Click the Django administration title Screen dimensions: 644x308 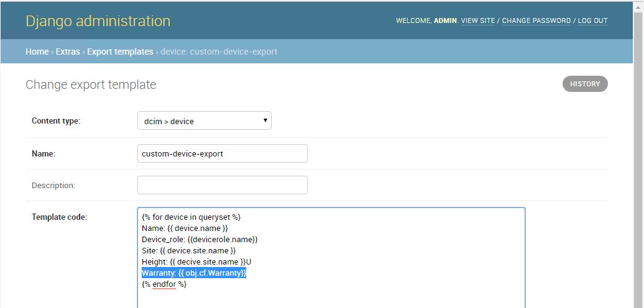click(x=98, y=21)
